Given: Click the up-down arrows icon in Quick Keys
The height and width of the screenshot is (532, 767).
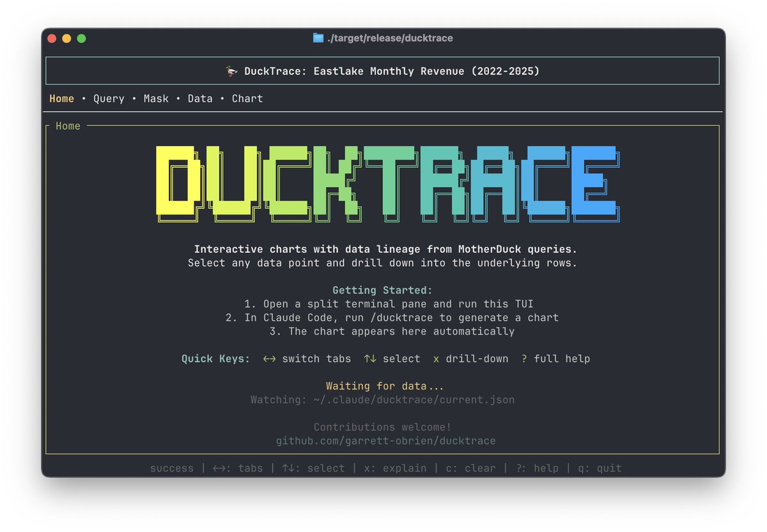Looking at the screenshot, I should (x=369, y=359).
